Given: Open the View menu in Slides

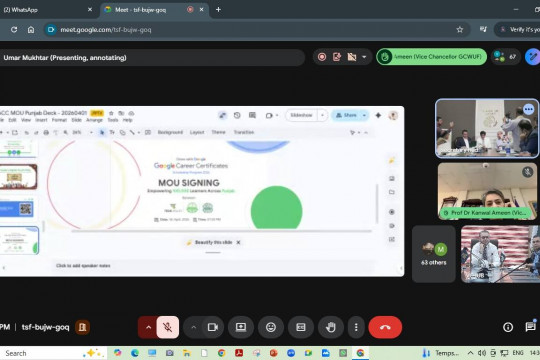Looking at the screenshot, I should [26, 120].
